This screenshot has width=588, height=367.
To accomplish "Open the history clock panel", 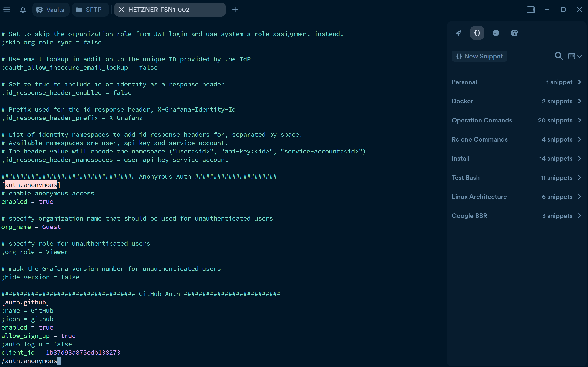I will [x=496, y=33].
